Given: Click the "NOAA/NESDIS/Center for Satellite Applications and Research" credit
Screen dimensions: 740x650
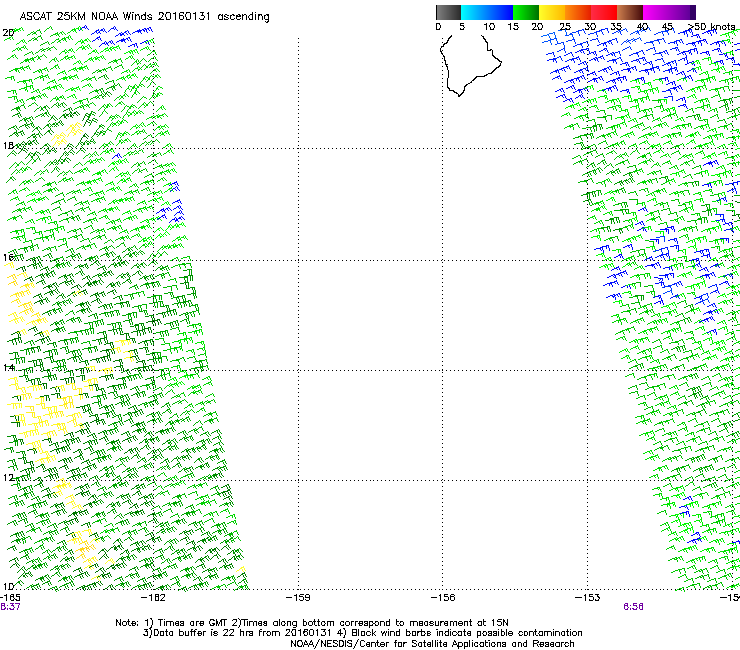Looking at the screenshot, I should pos(432,644).
